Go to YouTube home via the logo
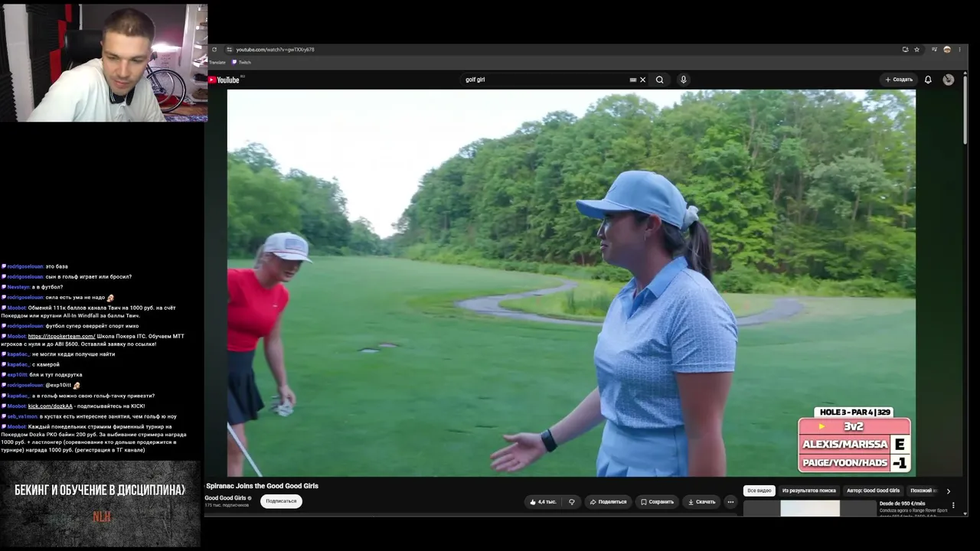Viewport: 980px width, 551px height. pyautogui.click(x=224, y=80)
